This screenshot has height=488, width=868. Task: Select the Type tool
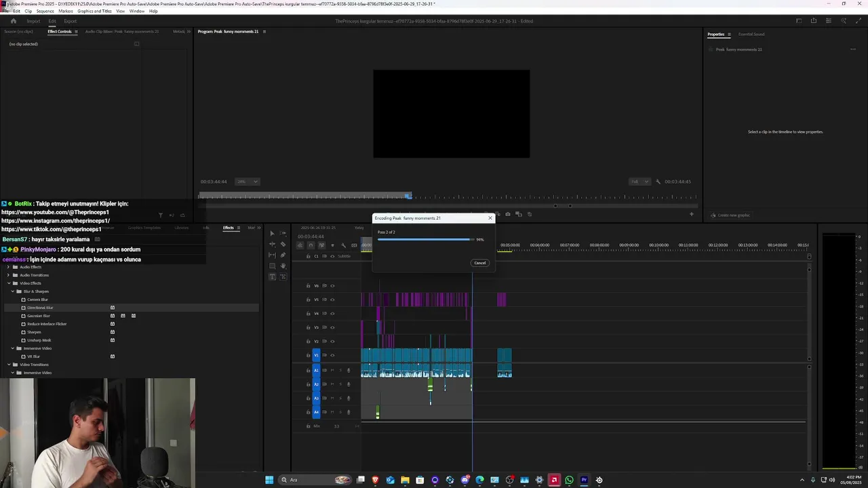click(272, 277)
